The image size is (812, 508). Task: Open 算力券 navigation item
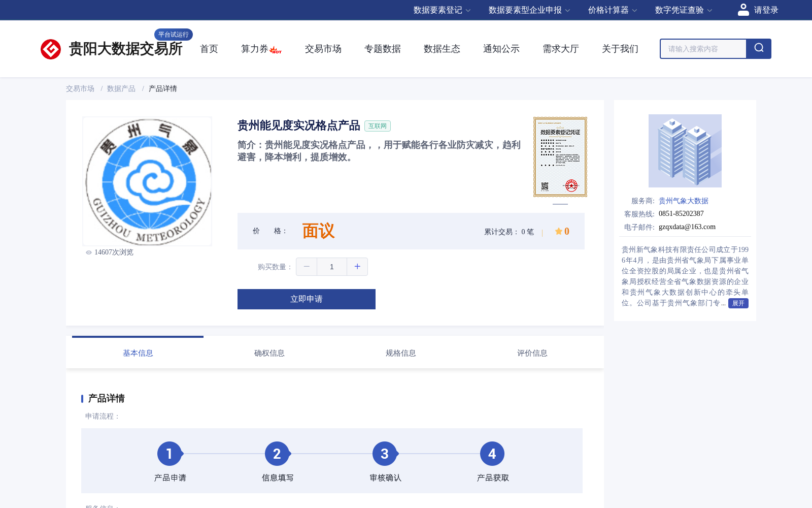(x=255, y=49)
